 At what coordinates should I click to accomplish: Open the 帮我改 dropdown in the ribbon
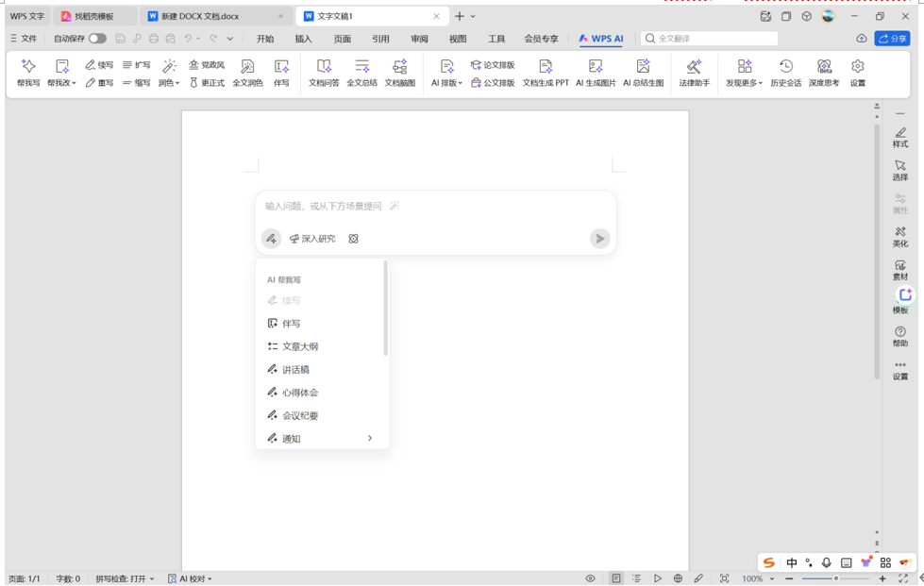[x=62, y=73]
